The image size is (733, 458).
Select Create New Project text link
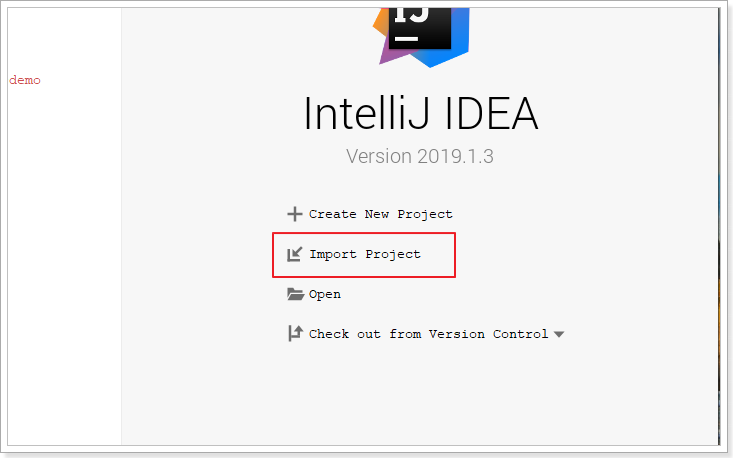point(380,214)
